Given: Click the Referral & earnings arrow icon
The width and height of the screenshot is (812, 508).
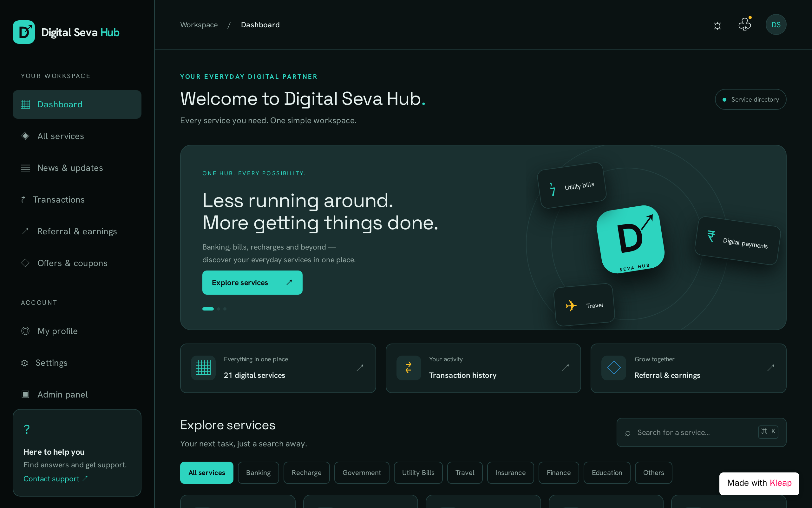Looking at the screenshot, I should pos(25,231).
